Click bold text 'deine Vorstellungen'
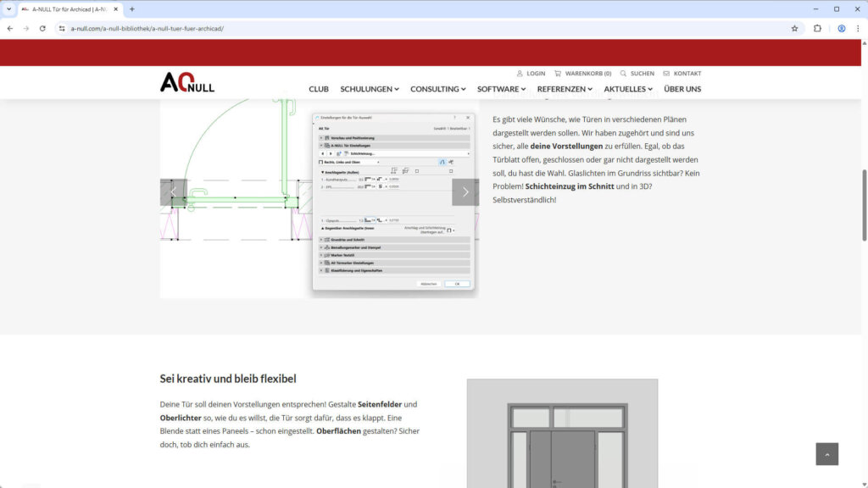Image resolution: width=868 pixels, height=488 pixels. (x=566, y=146)
